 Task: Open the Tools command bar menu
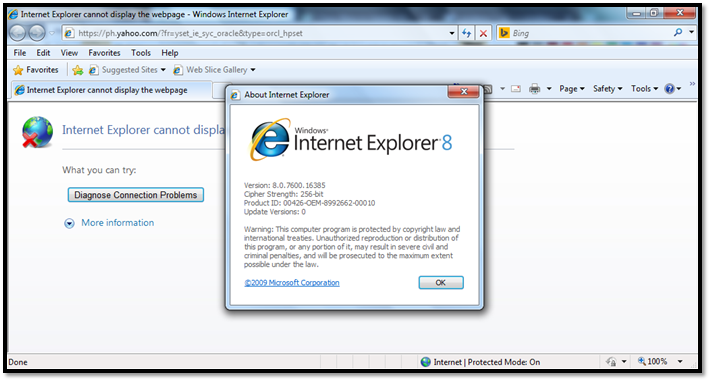click(x=644, y=89)
